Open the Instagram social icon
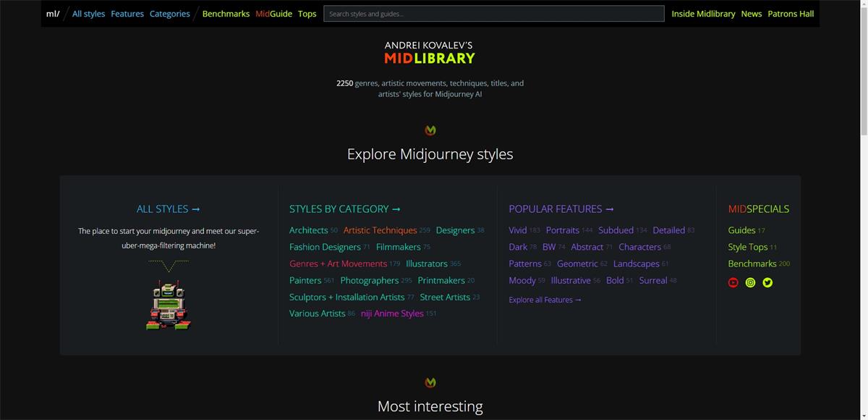868x420 pixels. click(750, 282)
